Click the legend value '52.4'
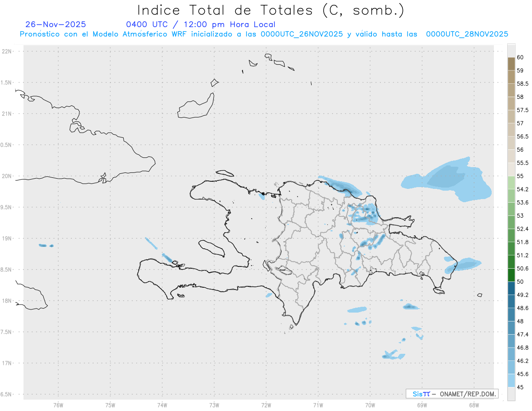Image resolution: width=532 pixels, height=411 pixels. pos(522,229)
